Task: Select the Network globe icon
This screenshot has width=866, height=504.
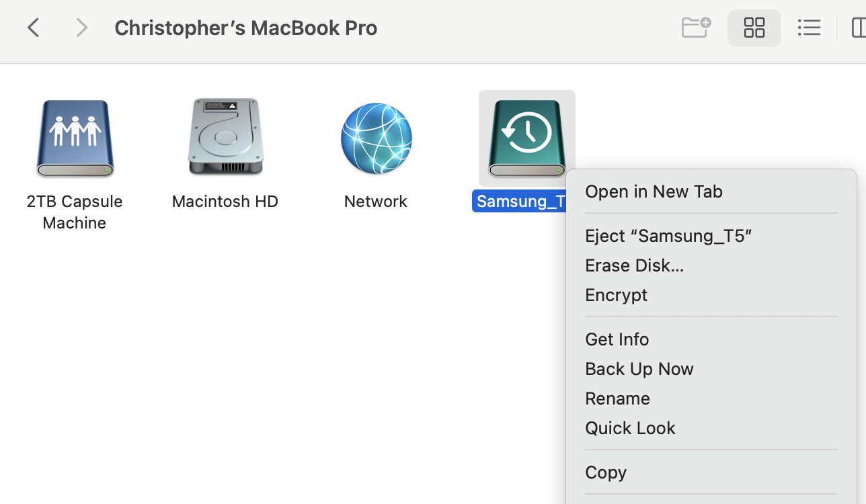Action: tap(376, 138)
